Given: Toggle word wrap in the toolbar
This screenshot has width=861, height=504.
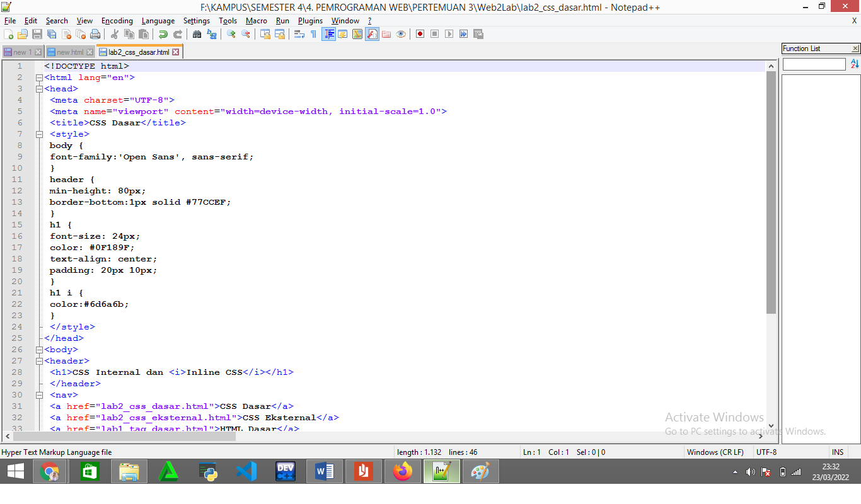Looking at the screenshot, I should (299, 34).
